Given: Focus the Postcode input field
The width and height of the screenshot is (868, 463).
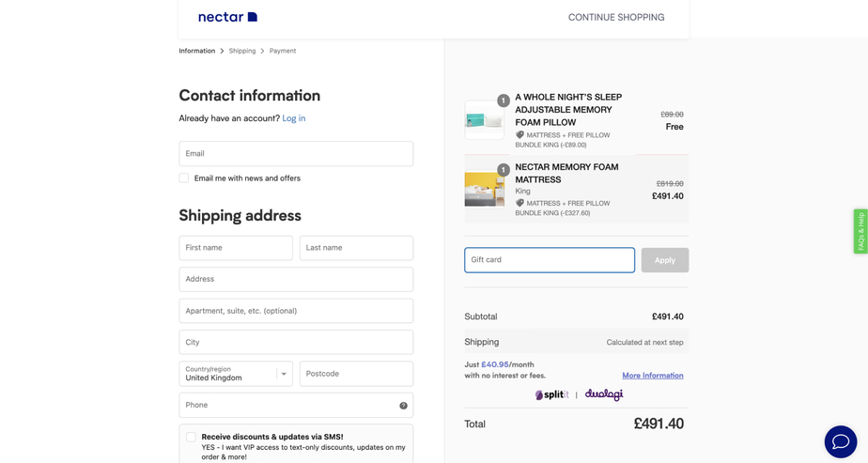Looking at the screenshot, I should tap(356, 374).
